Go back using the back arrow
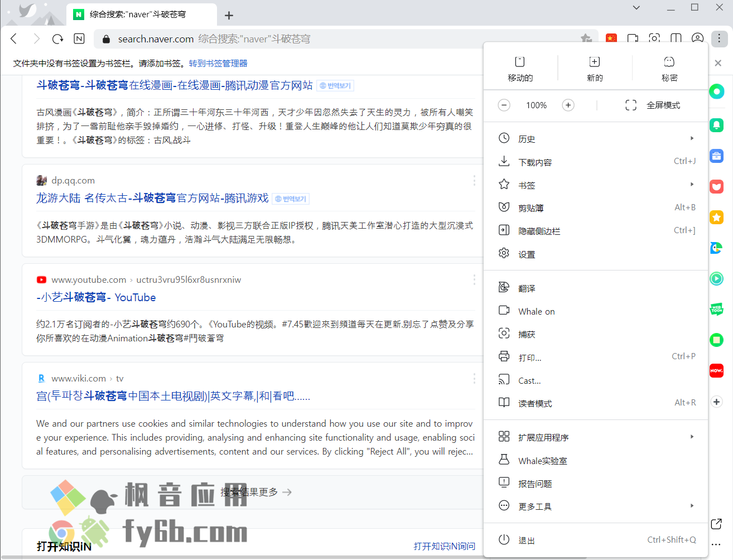The width and height of the screenshot is (733, 560). pyautogui.click(x=14, y=38)
